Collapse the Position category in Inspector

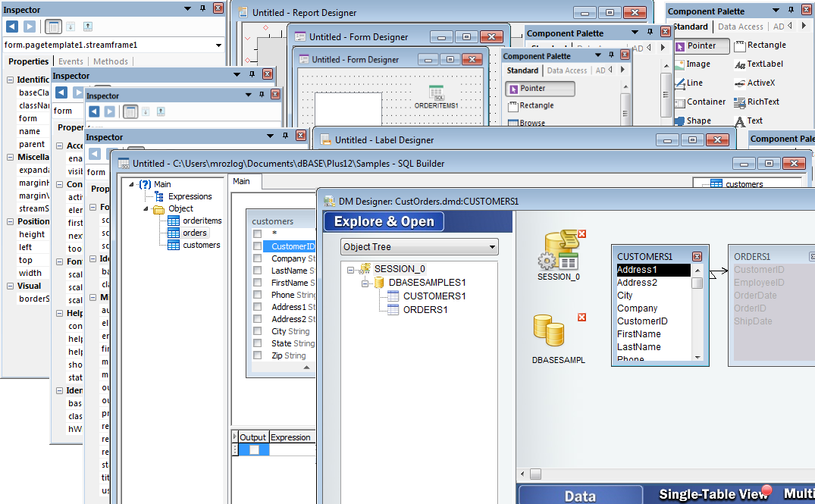11,222
